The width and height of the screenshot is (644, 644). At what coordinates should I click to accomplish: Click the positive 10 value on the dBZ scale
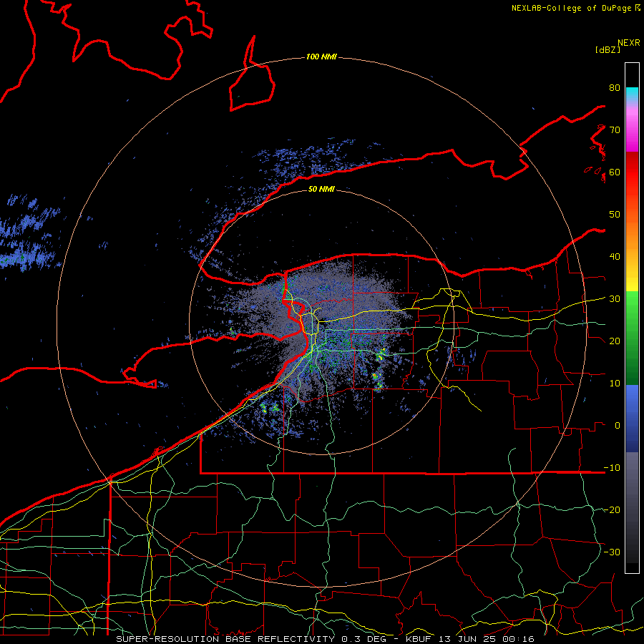coord(615,384)
